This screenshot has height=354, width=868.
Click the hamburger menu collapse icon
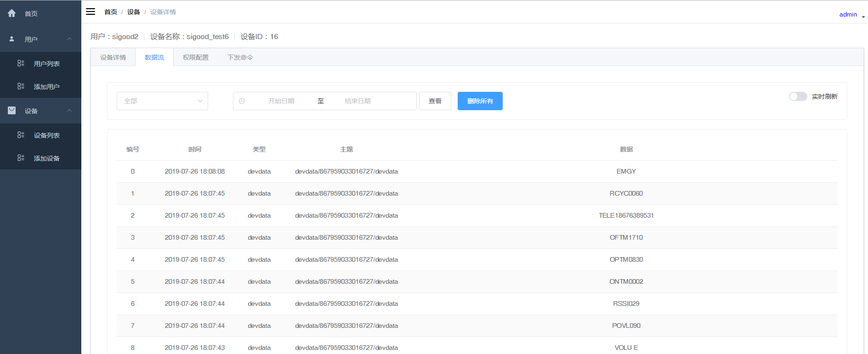tap(91, 11)
